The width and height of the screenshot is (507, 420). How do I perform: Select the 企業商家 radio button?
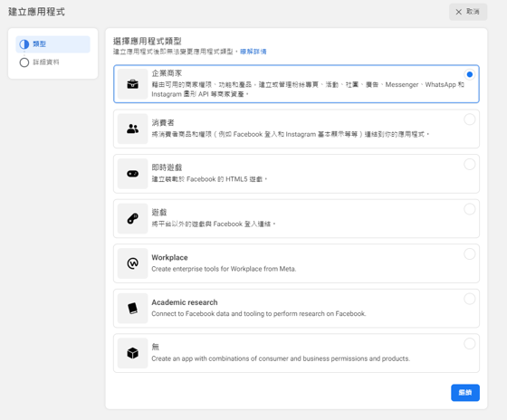(470, 74)
